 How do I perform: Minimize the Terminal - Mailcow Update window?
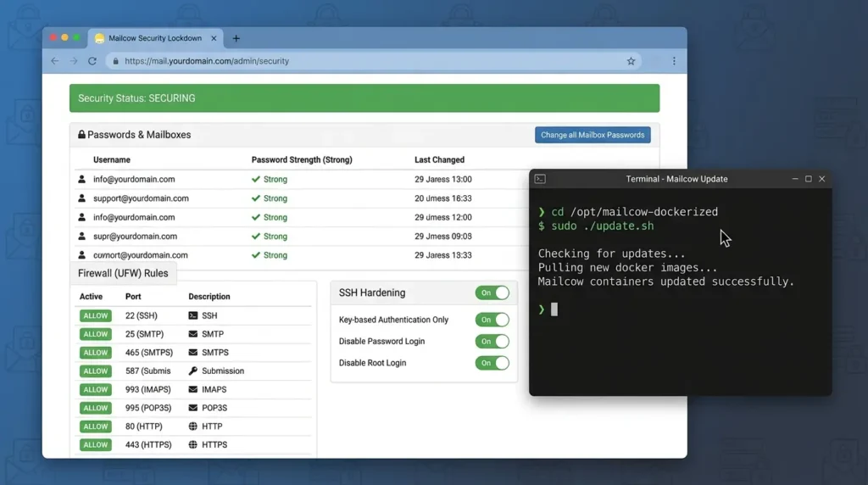(795, 179)
